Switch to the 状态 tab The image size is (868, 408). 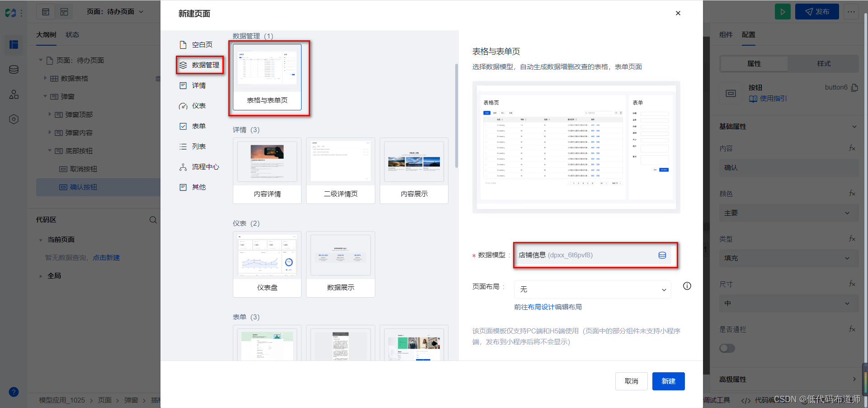tap(72, 35)
